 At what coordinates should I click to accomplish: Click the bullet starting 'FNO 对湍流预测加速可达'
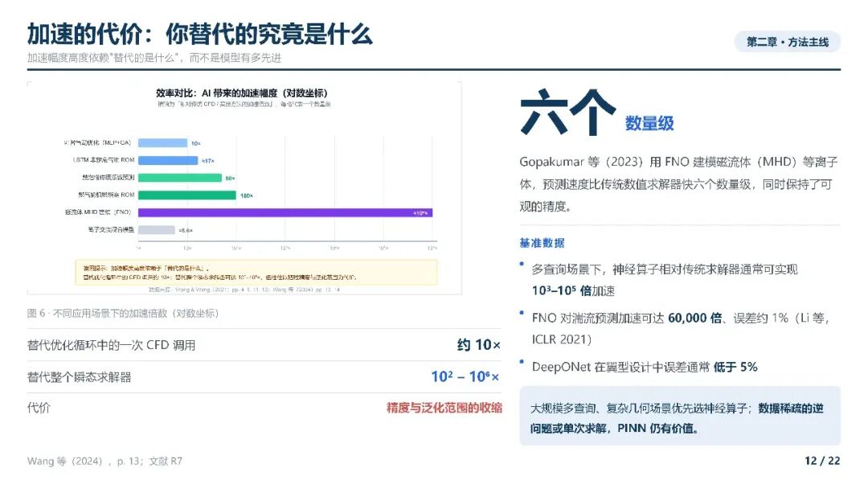[x=681, y=328]
